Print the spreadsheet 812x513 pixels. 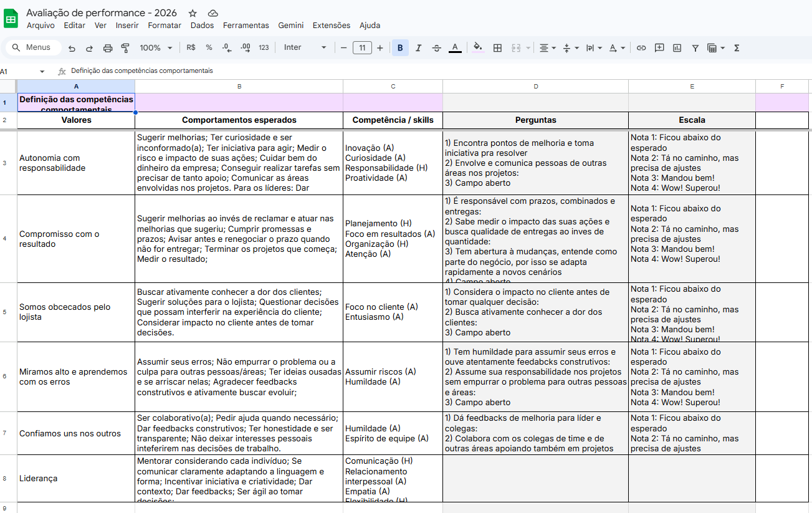click(107, 48)
